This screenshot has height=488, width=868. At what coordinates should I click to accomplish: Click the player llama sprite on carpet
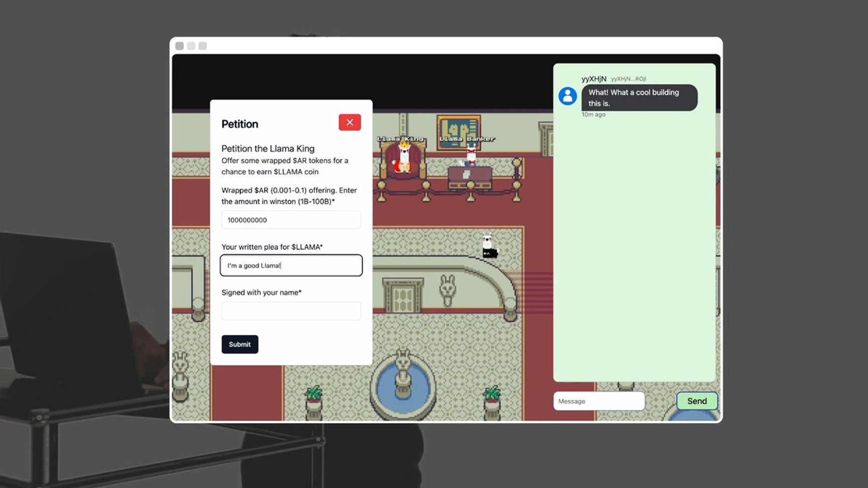pos(489,246)
